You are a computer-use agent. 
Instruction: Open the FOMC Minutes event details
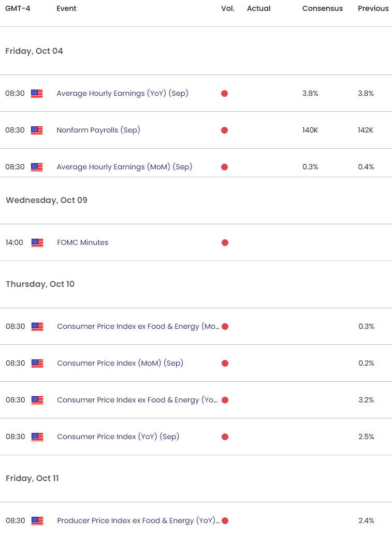(82, 242)
